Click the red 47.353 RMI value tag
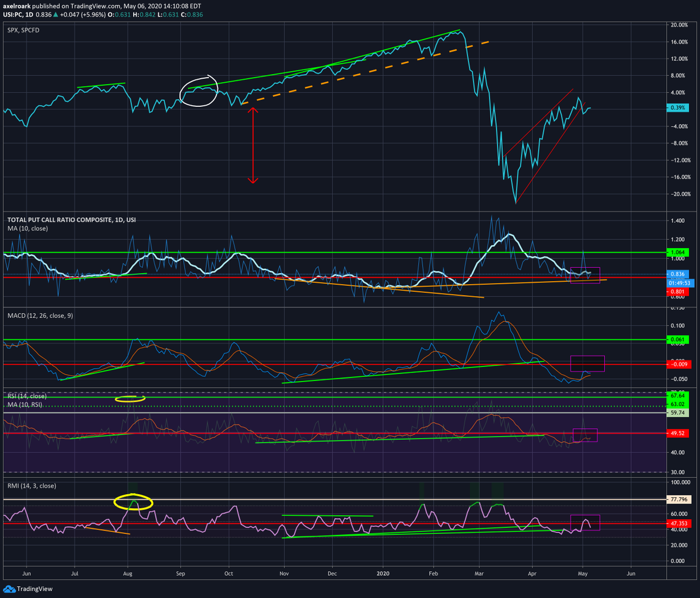The height and width of the screenshot is (598, 700). (x=679, y=524)
